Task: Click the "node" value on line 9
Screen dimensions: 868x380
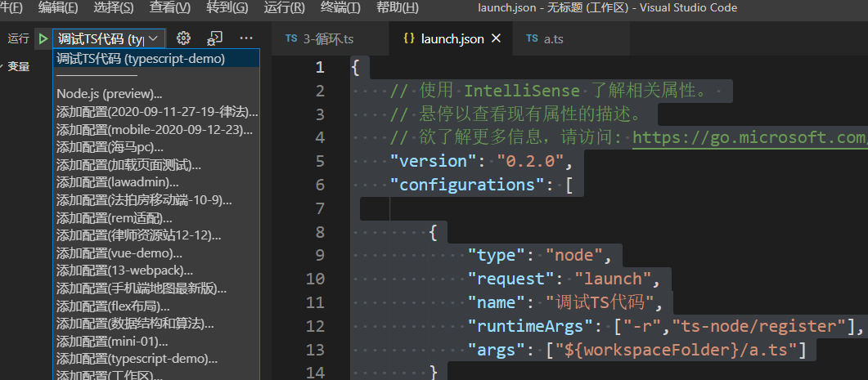Action: 574,255
